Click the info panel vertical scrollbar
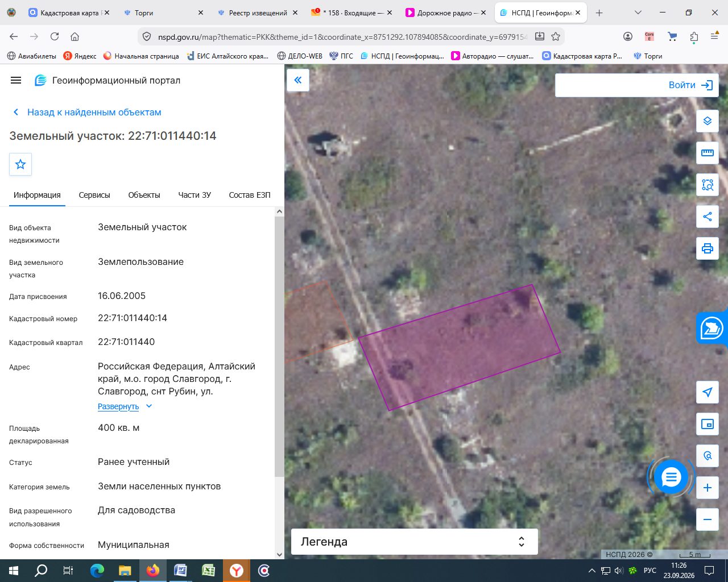Viewport: 728px width, 582px height. pos(279,346)
